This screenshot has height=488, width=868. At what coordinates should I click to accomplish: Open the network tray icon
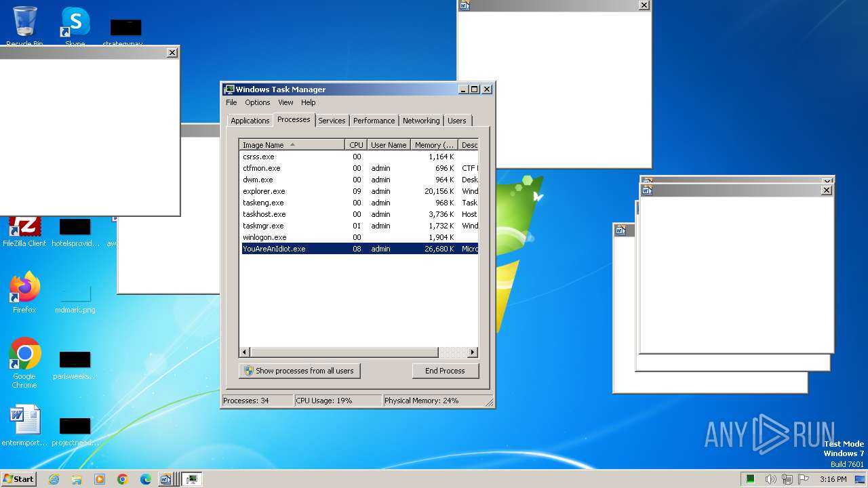click(x=787, y=479)
